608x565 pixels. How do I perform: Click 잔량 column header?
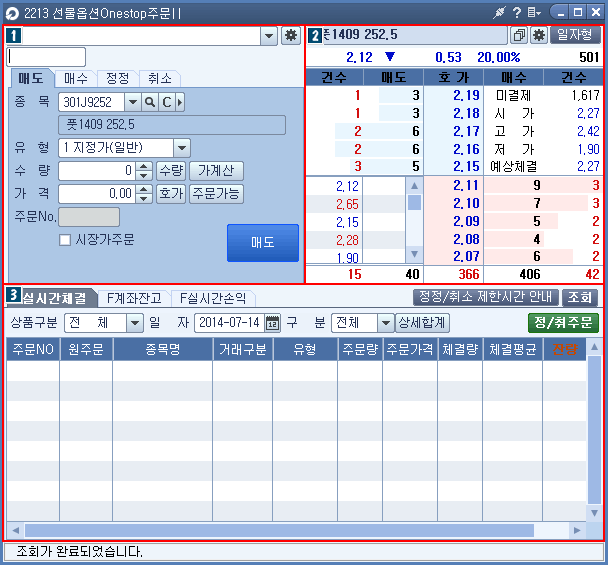coord(565,349)
